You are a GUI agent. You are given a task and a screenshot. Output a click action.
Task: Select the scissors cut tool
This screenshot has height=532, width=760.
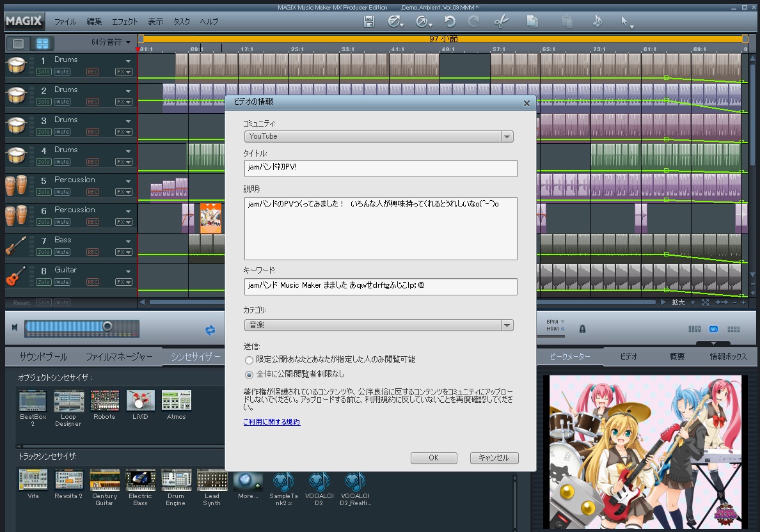[x=502, y=22]
